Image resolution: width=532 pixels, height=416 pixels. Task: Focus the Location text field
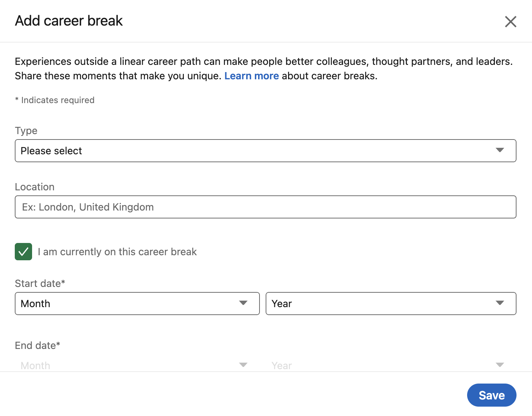pyautogui.click(x=265, y=207)
